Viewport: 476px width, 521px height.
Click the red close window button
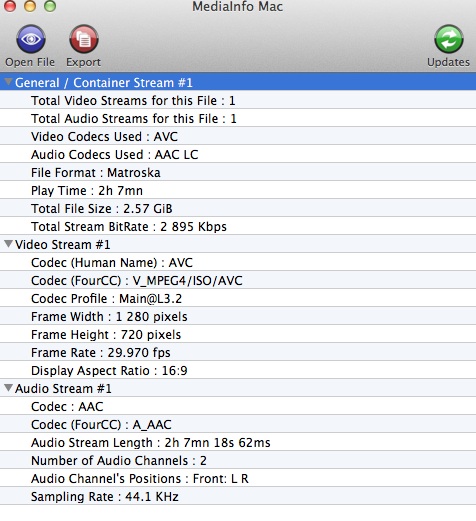(10, 6)
